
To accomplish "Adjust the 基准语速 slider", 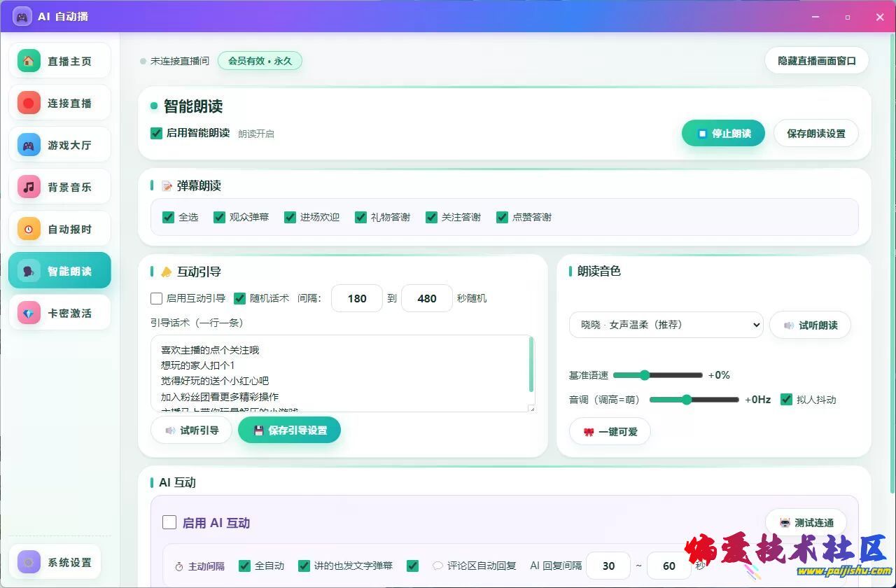I will 657,375.
